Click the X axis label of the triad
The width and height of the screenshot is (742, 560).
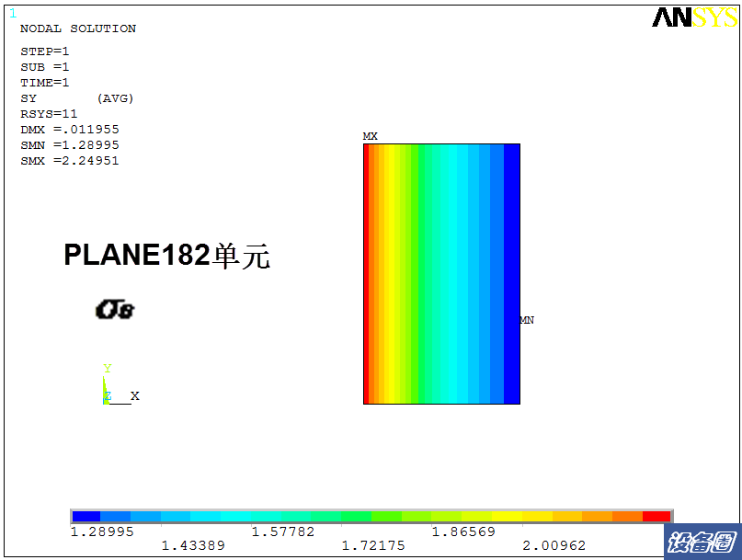(x=134, y=395)
